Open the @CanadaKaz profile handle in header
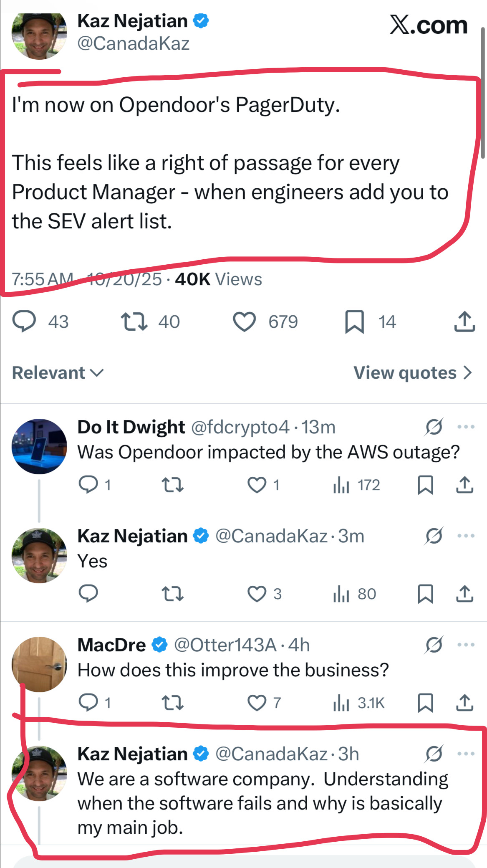Viewport: 487px width, 868px height. (133, 43)
